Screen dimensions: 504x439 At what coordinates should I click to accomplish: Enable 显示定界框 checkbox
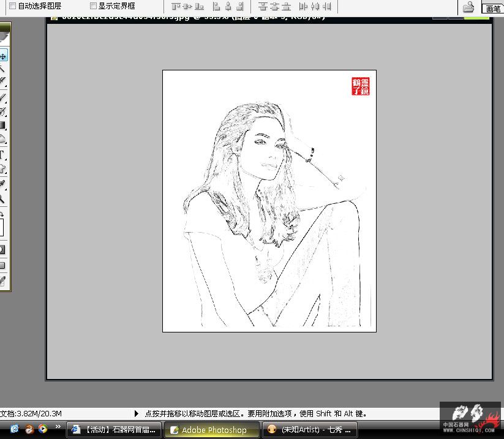point(93,6)
